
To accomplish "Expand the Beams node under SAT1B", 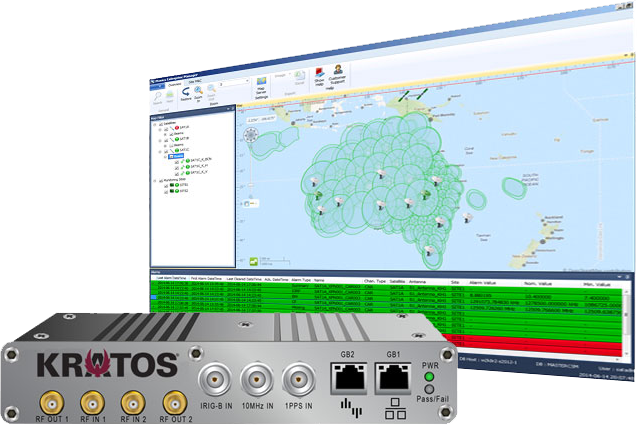I will pyautogui.click(x=165, y=146).
